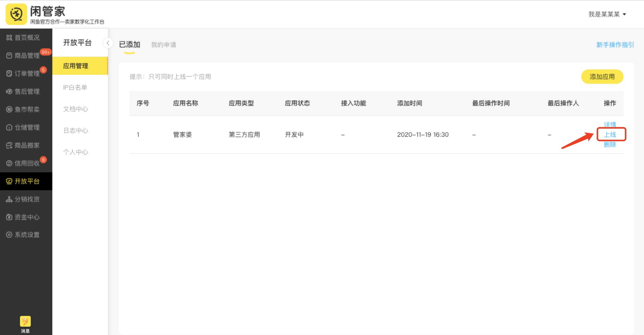Click the 操作 column header
Screen dimensions: 644x335
610,103
